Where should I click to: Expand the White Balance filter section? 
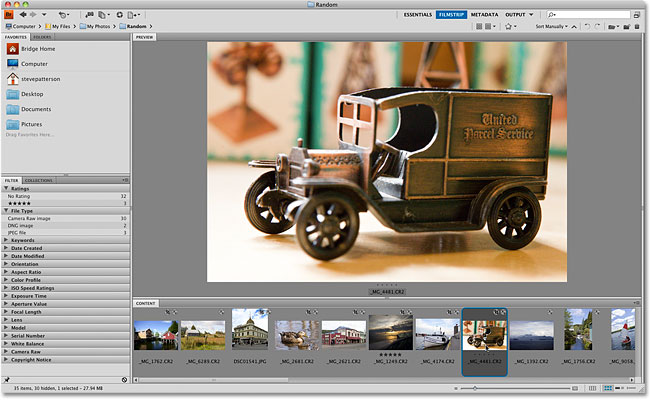point(6,344)
